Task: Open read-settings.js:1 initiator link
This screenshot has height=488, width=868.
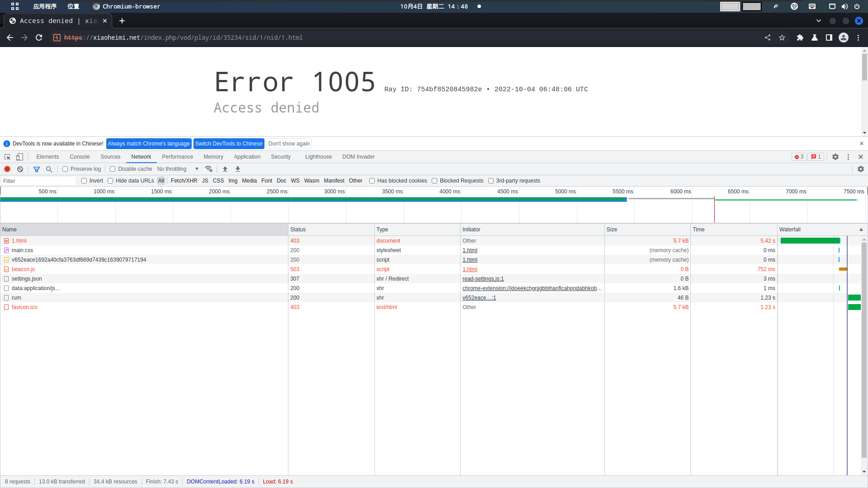Action: click(483, 279)
